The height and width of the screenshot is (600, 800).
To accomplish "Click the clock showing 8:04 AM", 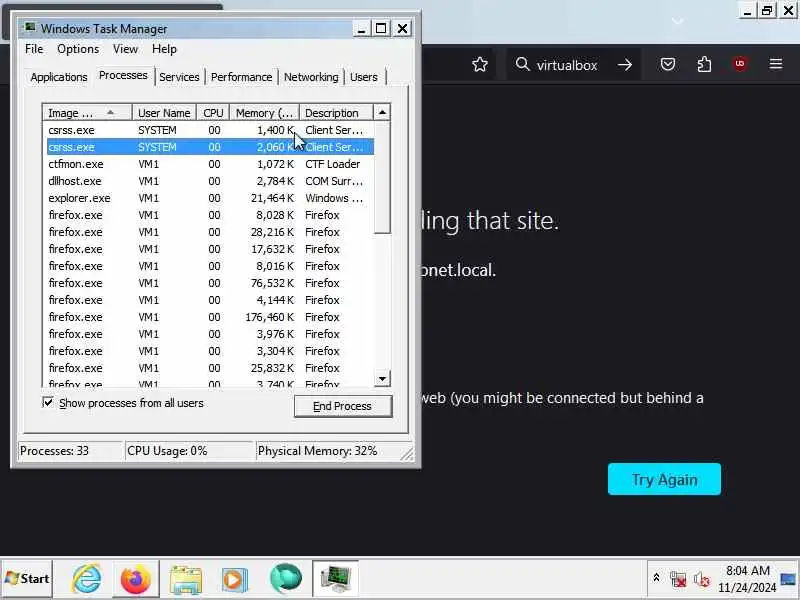I will coord(747,570).
